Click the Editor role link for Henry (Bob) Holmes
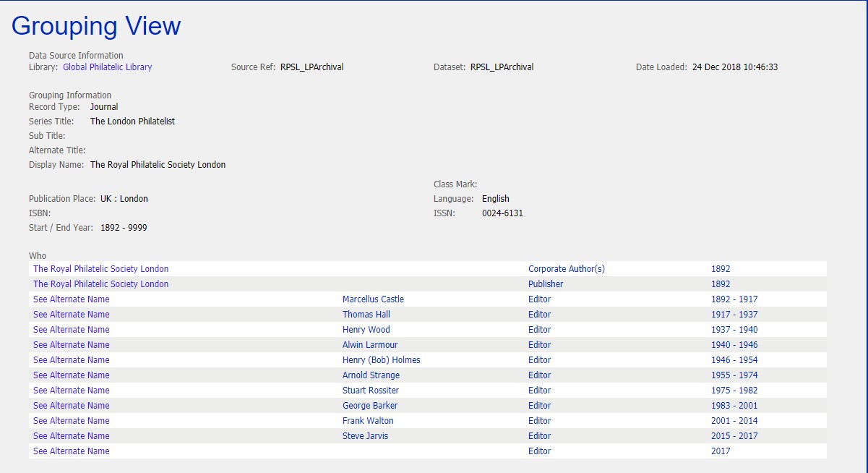Screen dimensions: 868x473 tap(539, 360)
